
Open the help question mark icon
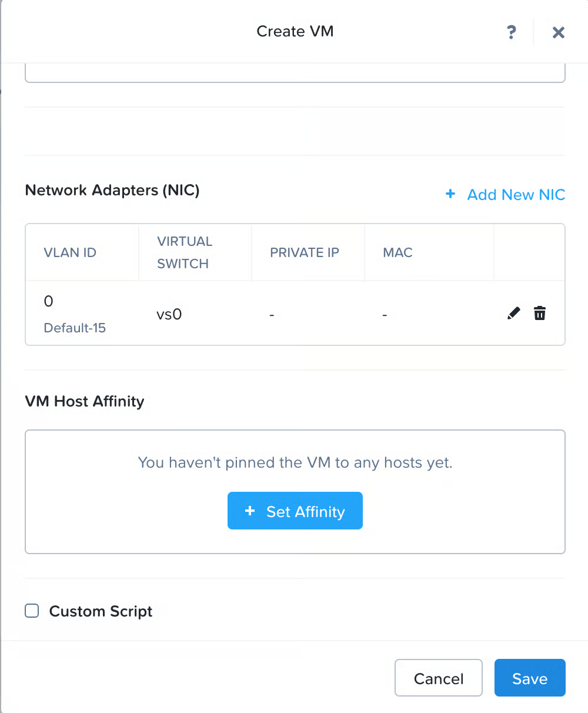pyautogui.click(x=512, y=32)
